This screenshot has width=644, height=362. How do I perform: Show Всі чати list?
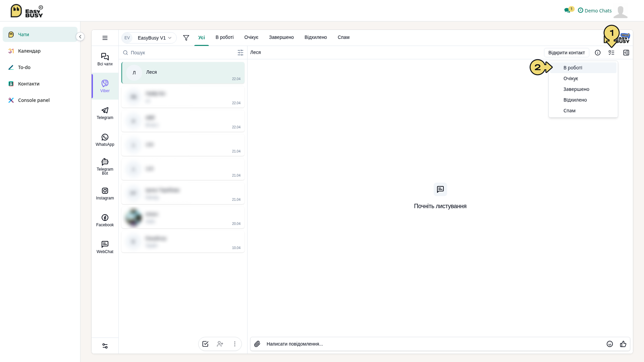[105, 59]
